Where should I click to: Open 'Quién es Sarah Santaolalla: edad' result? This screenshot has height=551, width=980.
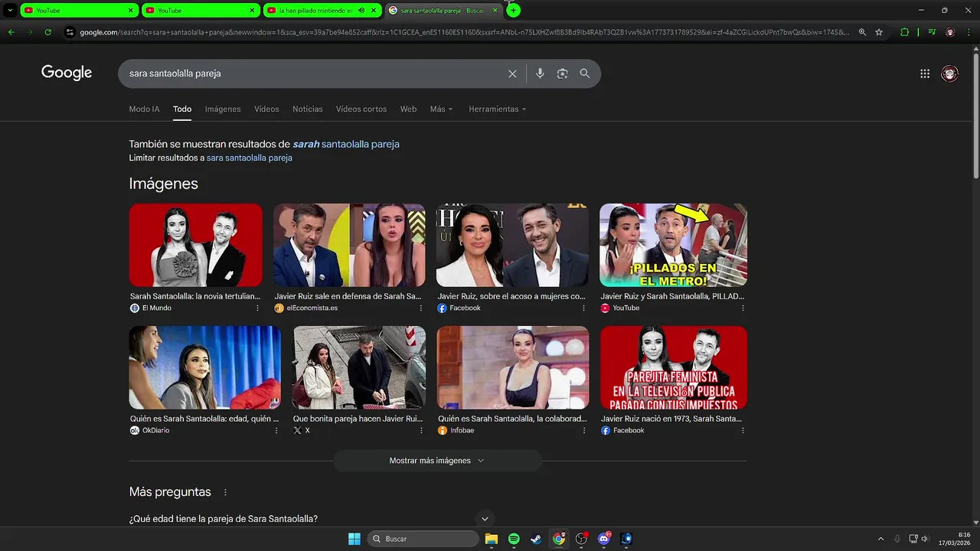pos(204,419)
